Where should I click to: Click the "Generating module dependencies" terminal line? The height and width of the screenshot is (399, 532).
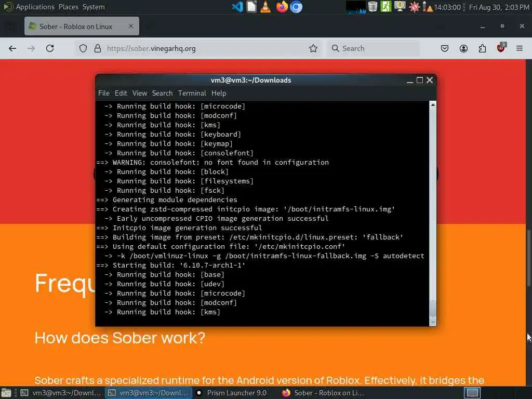pos(167,199)
